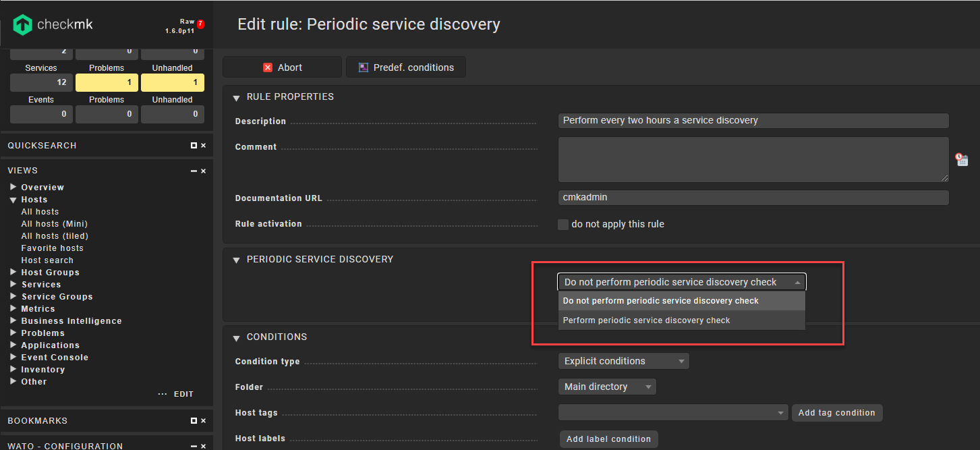
Task: Expand the Service Groups node
Action: (13, 296)
